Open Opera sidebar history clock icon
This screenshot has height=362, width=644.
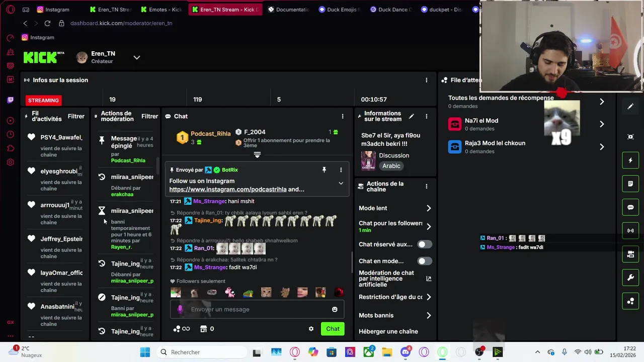pos(11,135)
